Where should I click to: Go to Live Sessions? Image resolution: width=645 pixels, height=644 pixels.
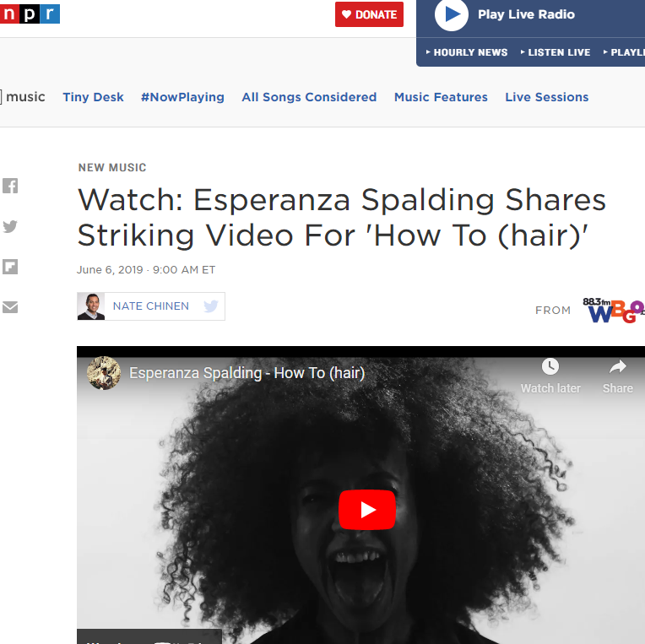tap(547, 97)
